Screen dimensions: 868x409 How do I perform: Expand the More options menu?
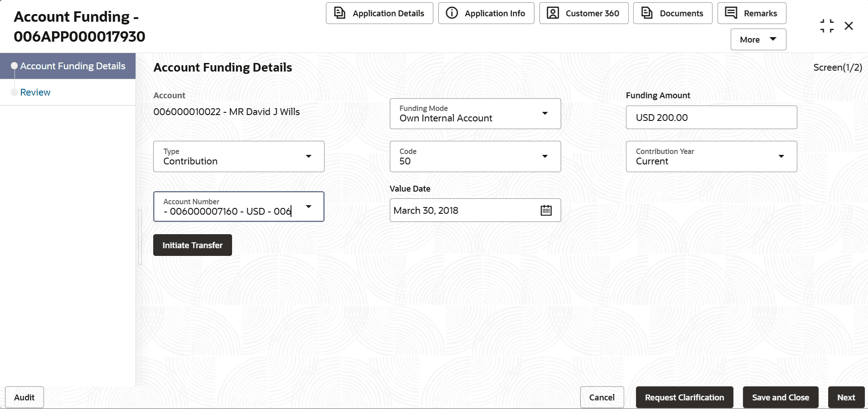tap(758, 39)
